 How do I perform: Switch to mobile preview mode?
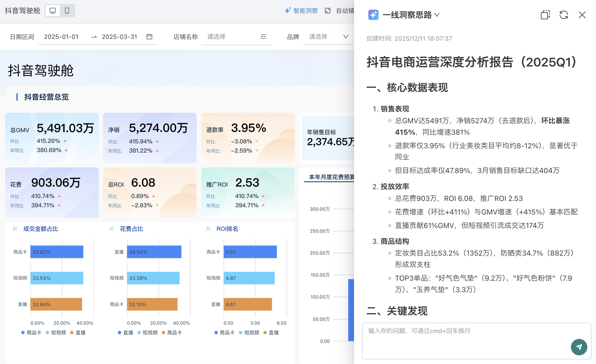(67, 11)
